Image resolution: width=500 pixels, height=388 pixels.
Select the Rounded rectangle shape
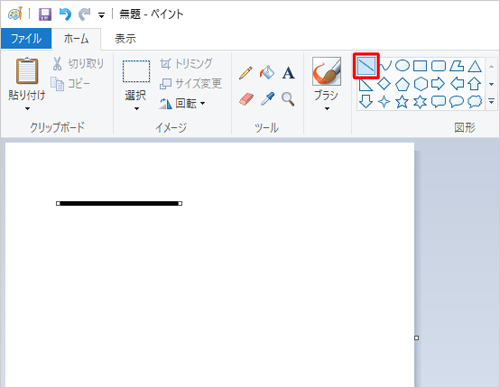(438, 66)
